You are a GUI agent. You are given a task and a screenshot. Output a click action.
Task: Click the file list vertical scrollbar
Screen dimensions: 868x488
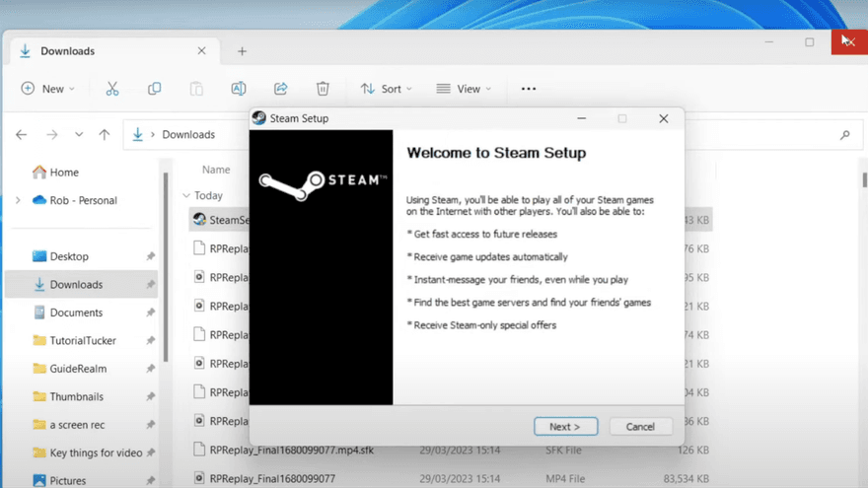(864, 180)
